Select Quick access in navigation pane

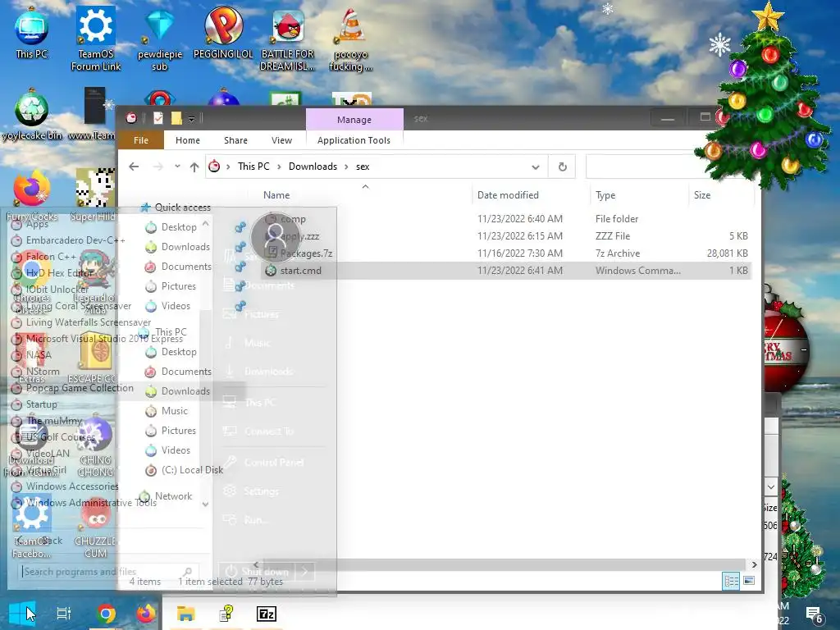point(183,208)
